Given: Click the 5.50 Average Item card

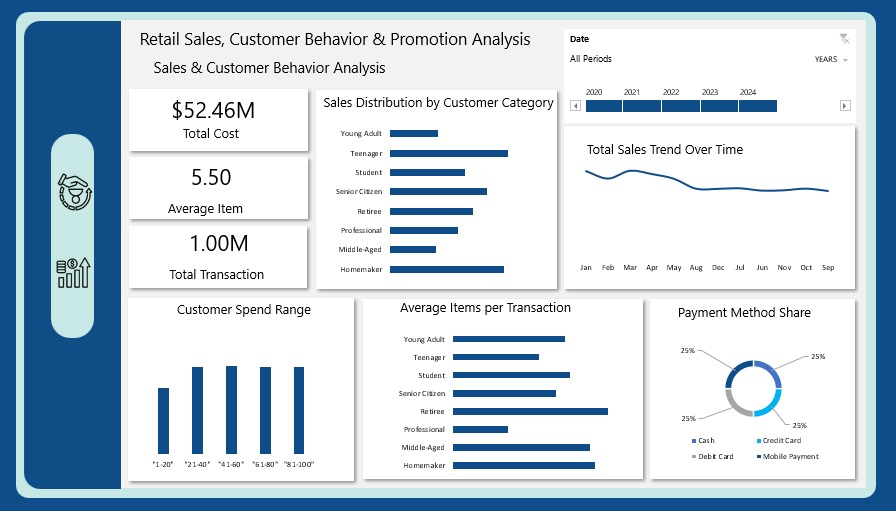Looking at the screenshot, I should tap(218, 188).
